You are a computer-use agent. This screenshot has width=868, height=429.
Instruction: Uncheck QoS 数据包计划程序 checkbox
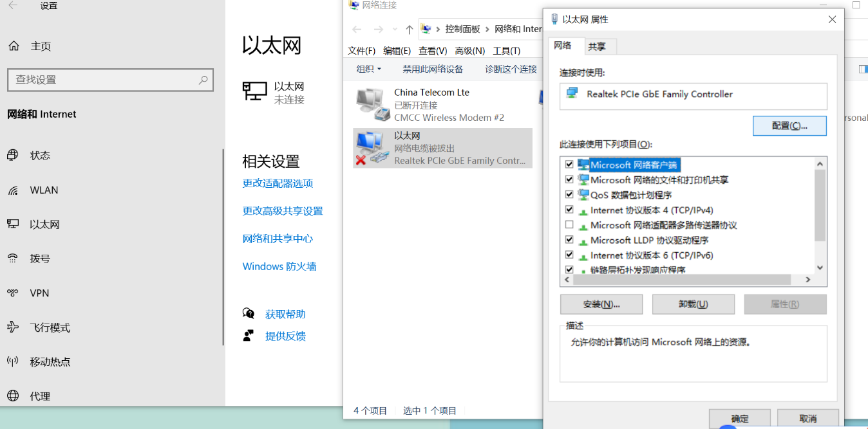(x=569, y=195)
